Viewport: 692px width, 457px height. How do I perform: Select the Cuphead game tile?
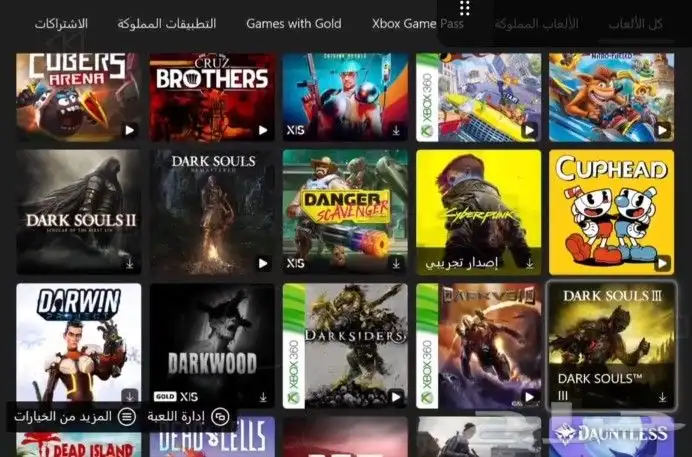click(x=612, y=212)
